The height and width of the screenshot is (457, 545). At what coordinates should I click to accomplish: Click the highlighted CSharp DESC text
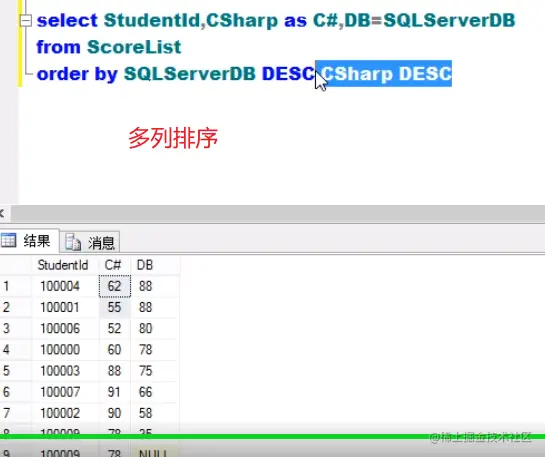click(385, 74)
